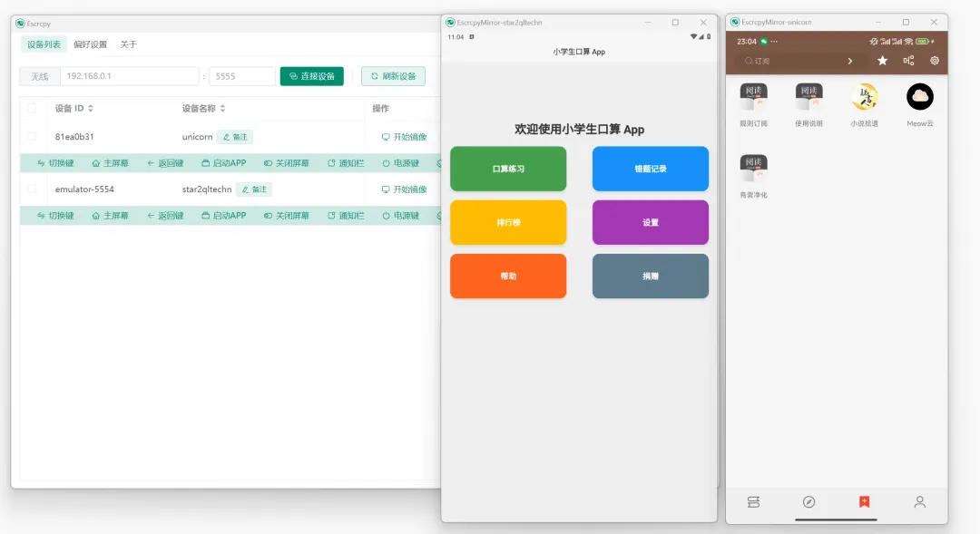Tick the checkbox for device 81ea0b31
Image resolution: width=980 pixels, height=534 pixels.
33,137
